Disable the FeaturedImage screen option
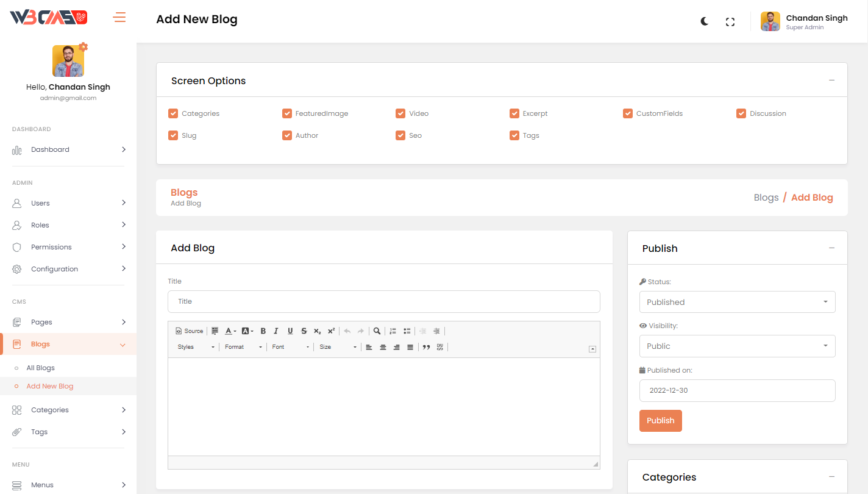Screen dimensions: 868x494 click(287, 113)
